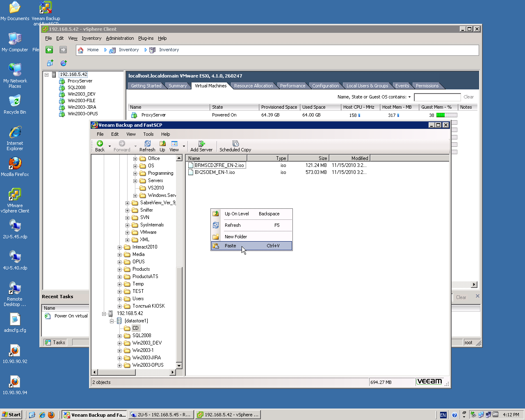Select Win2003-JIRA VM in vSphere inventory tree
Screen dimensions: 525x420
(x=82, y=107)
